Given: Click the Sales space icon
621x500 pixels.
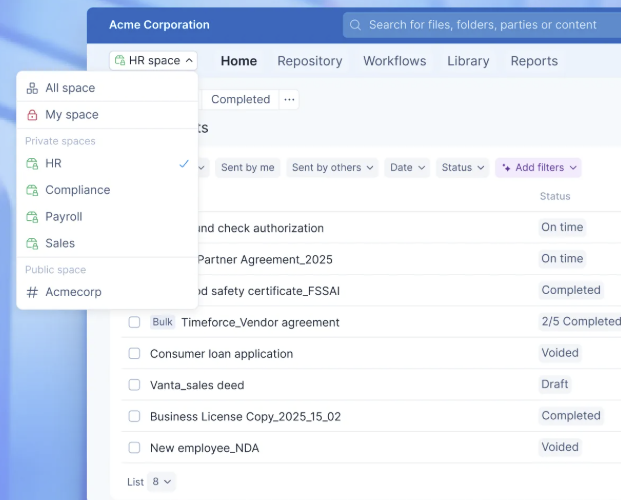Looking at the screenshot, I should (x=32, y=243).
